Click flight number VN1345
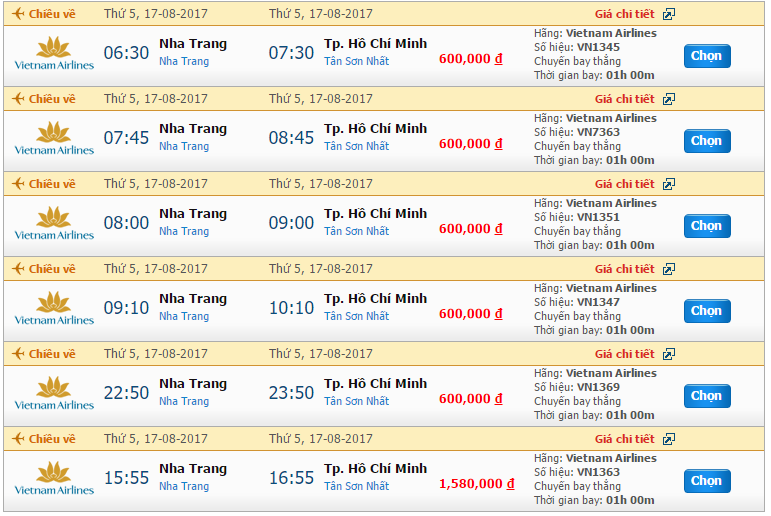Viewport: 771px width, 516px height. coord(598,48)
